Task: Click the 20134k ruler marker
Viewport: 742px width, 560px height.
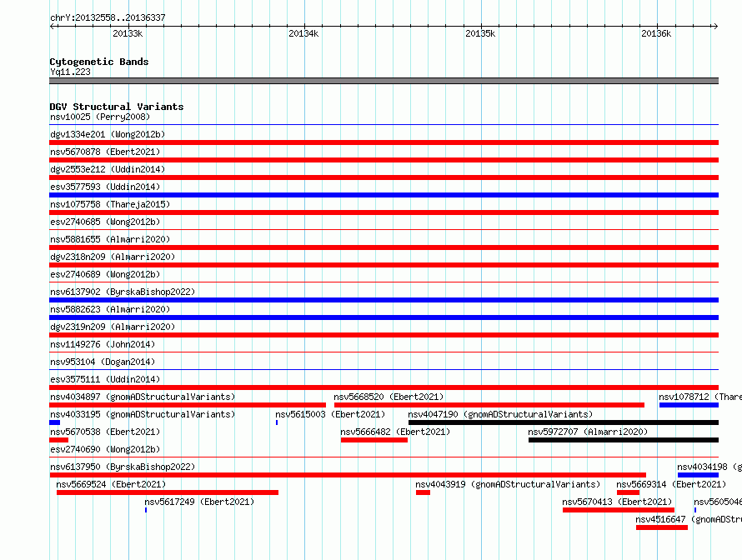Action: pyautogui.click(x=303, y=33)
